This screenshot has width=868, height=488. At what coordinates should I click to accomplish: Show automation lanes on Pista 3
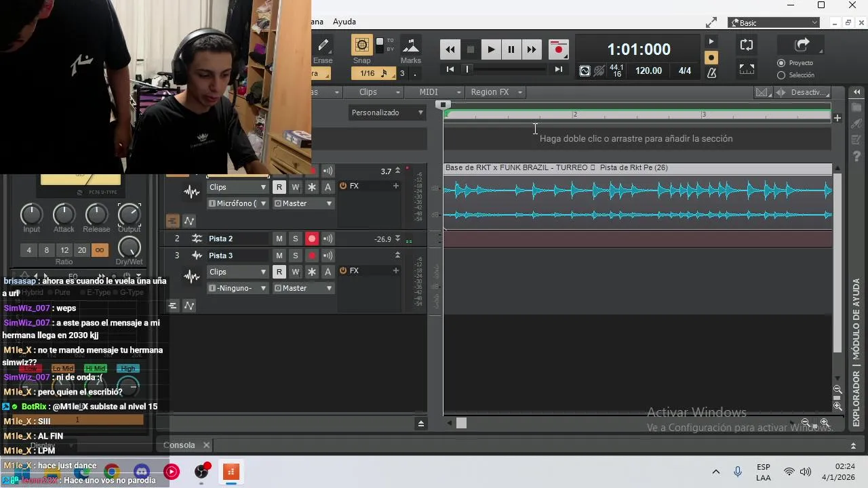click(x=189, y=306)
